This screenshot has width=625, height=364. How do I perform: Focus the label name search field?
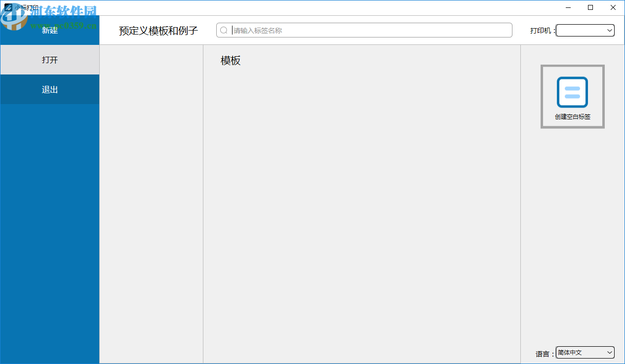[x=364, y=30]
